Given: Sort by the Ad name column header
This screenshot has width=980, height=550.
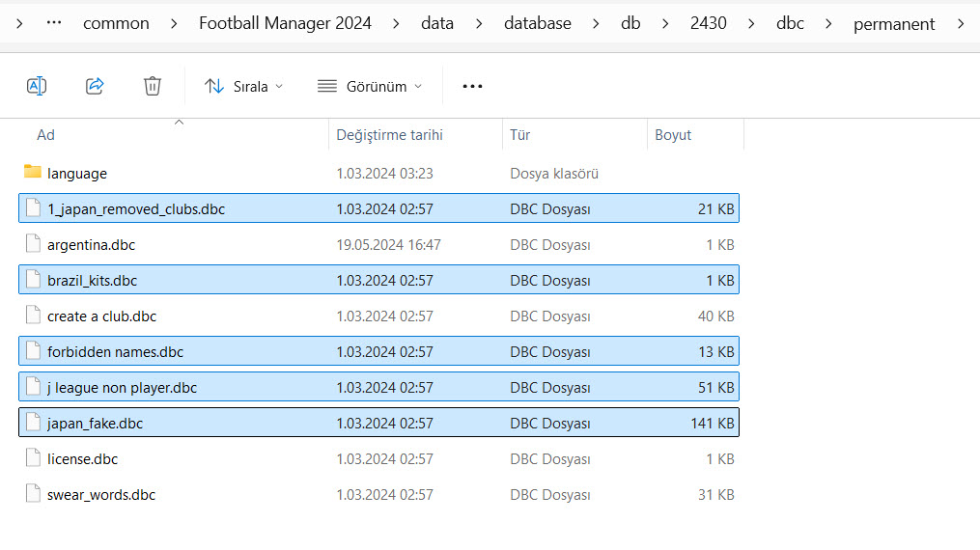Looking at the screenshot, I should [46, 135].
